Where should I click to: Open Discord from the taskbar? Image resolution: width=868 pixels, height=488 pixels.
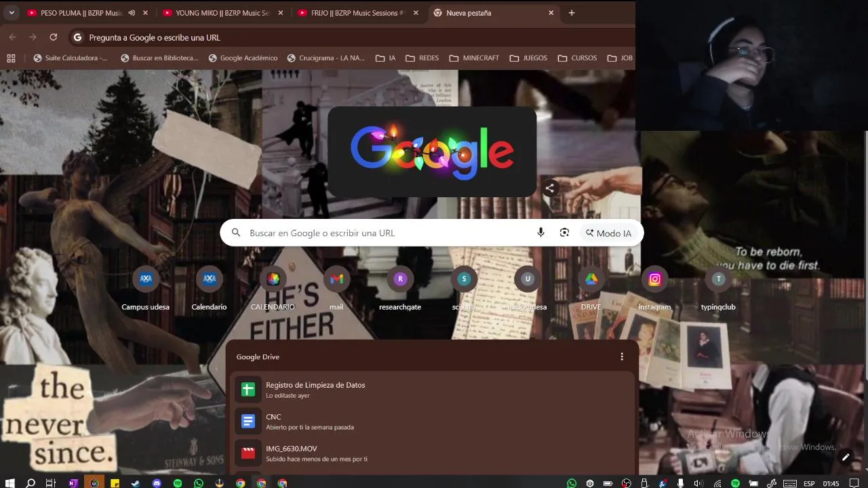pos(157,483)
